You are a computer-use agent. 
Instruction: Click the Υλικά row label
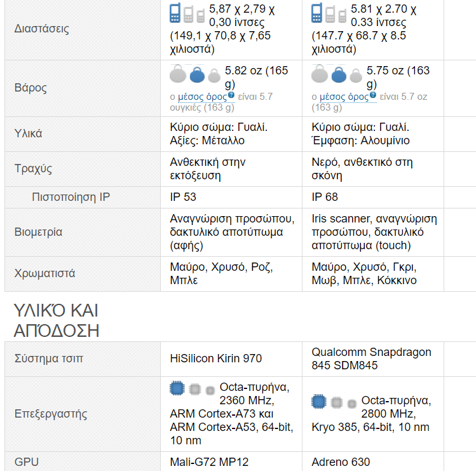29,133
